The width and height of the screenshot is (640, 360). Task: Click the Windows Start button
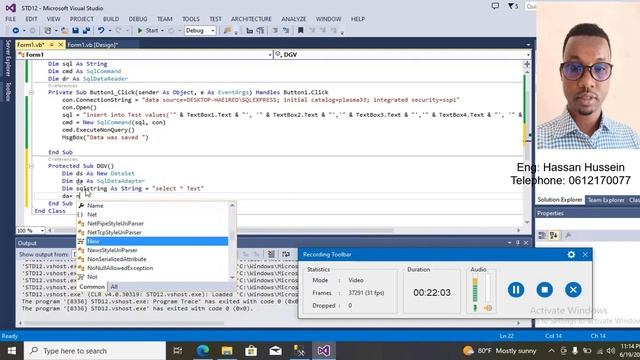tap(11, 351)
